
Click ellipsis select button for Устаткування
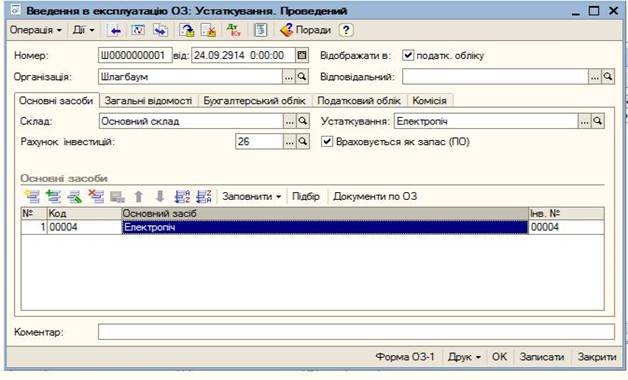[584, 121]
